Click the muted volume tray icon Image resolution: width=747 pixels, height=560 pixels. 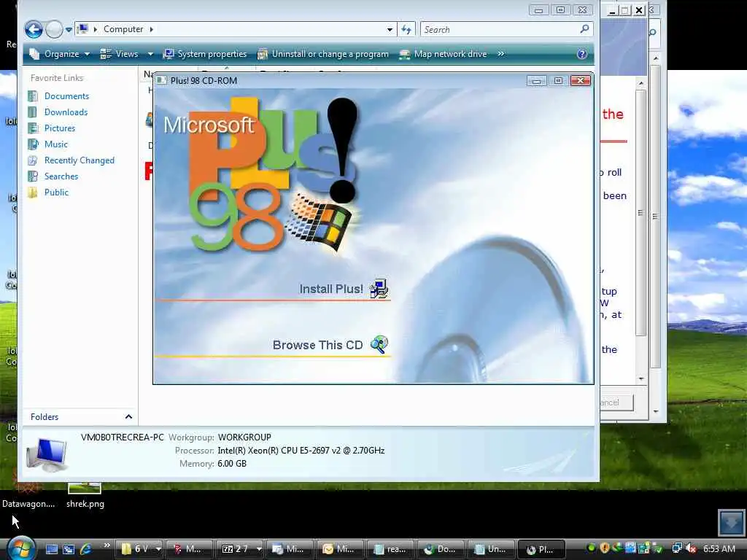point(690,548)
